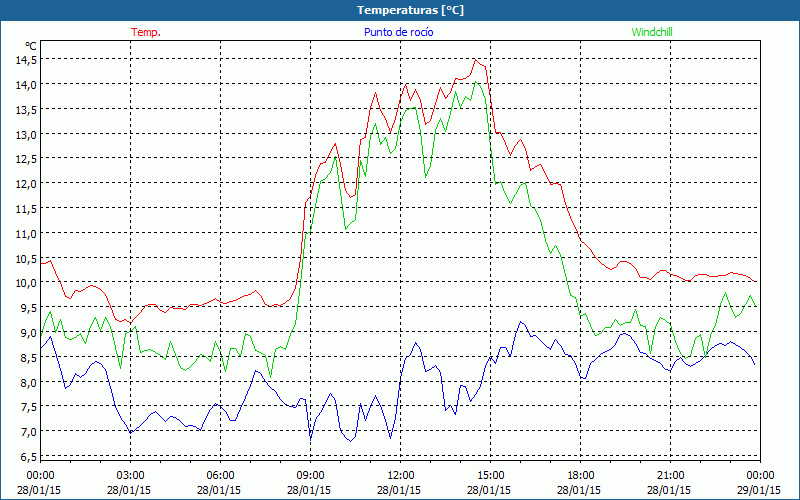This screenshot has width=800, height=500.
Task: Select the 6,5 y-axis value
Action: click(x=30, y=457)
